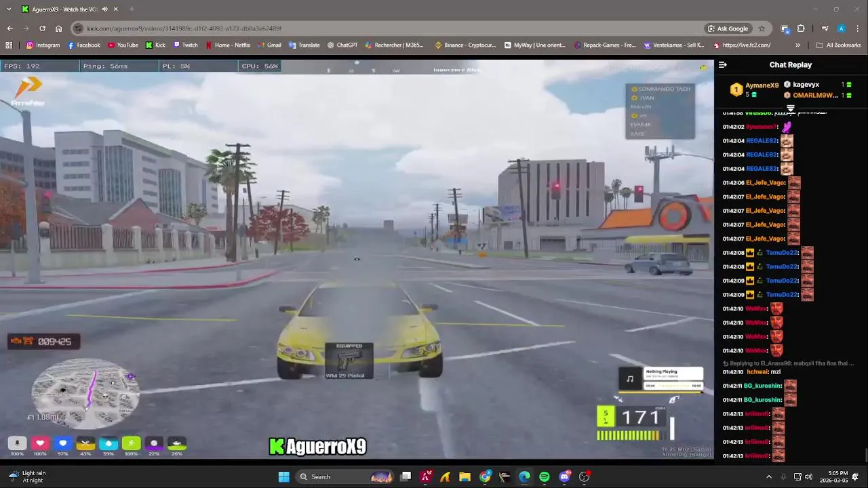Bookmark this page with star icon
Screen dimensions: 868x488
(762, 28)
